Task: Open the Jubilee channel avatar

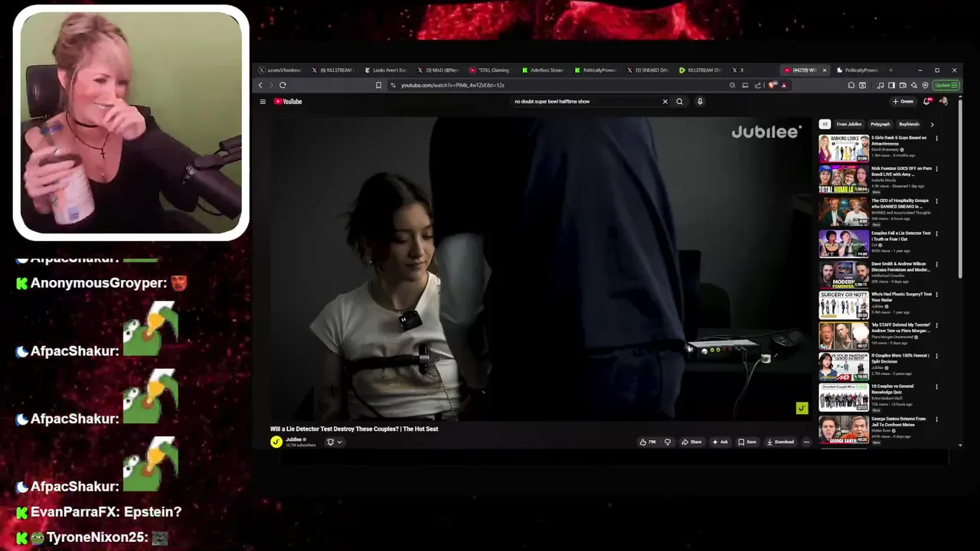Action: (276, 442)
